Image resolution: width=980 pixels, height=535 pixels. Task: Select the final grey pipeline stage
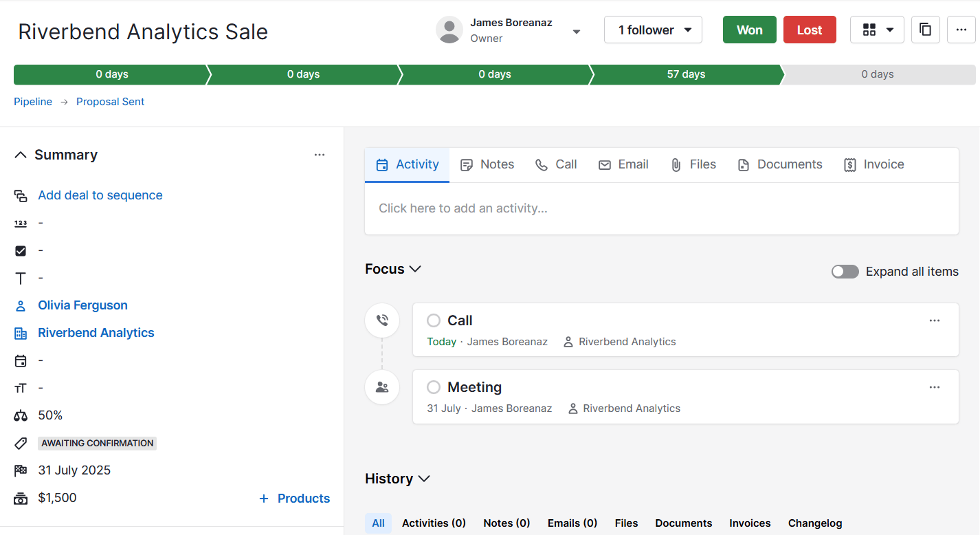(878, 74)
